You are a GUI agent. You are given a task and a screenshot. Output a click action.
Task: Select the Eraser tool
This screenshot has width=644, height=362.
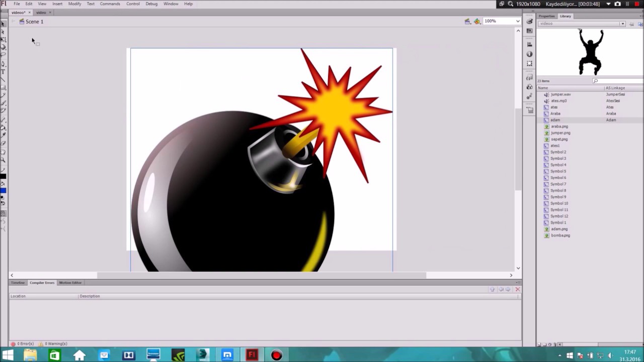3,143
